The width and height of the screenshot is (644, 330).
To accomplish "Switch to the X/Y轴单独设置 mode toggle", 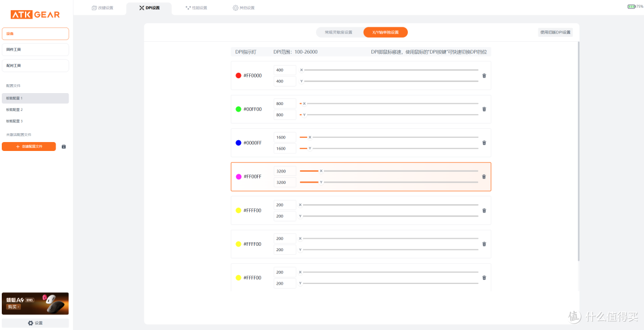I will point(386,32).
